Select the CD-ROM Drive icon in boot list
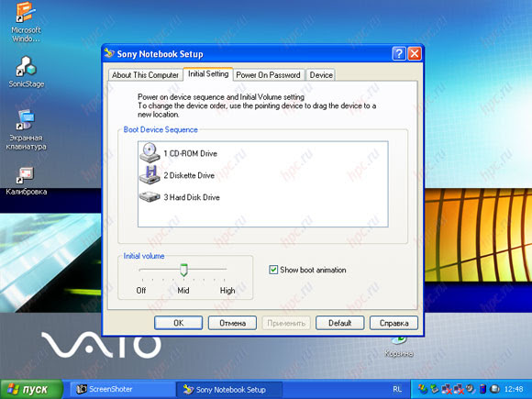Screen dimensions: 532x399 tap(150, 152)
